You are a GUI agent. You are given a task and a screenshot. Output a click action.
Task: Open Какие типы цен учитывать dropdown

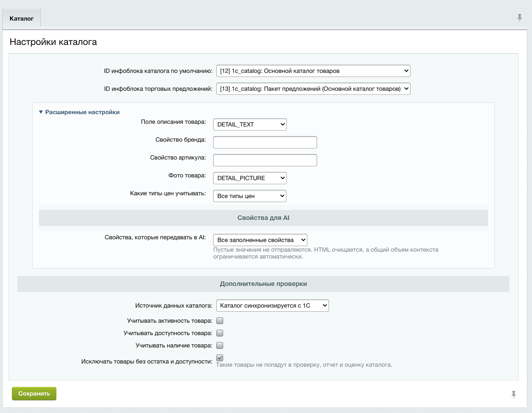tap(250, 196)
